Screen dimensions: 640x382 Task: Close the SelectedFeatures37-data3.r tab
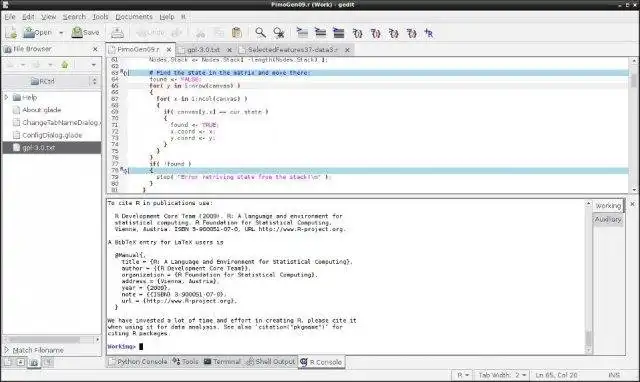click(347, 50)
